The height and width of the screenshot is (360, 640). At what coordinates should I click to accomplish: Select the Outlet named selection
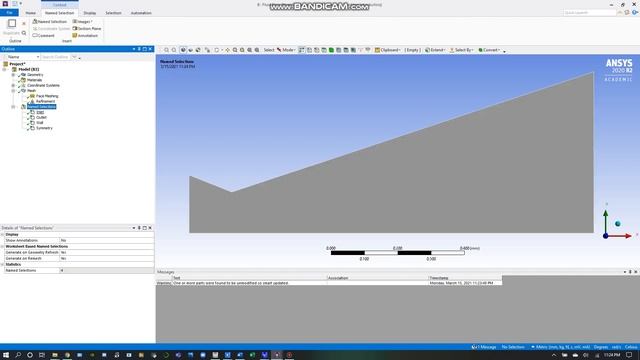(41, 117)
